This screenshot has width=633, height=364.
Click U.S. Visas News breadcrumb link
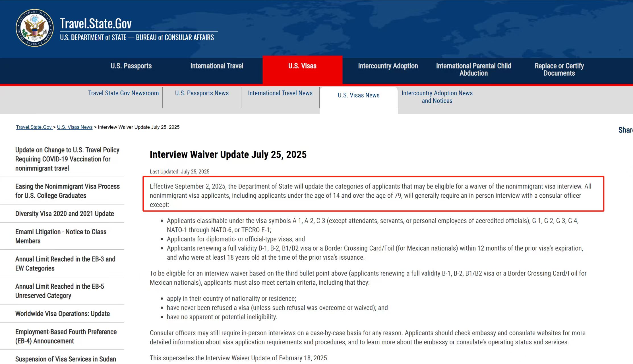75,127
